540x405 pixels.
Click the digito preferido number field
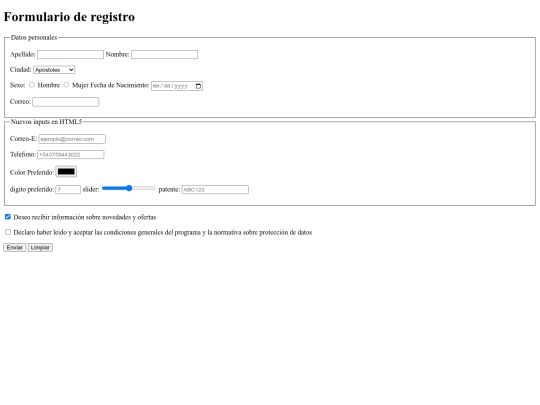(x=68, y=189)
